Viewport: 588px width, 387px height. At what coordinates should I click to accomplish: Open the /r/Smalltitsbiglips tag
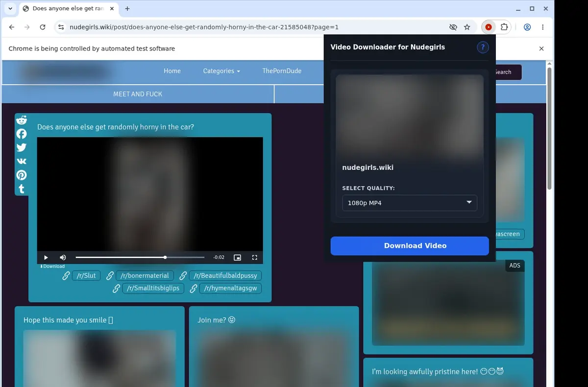pyautogui.click(x=153, y=288)
